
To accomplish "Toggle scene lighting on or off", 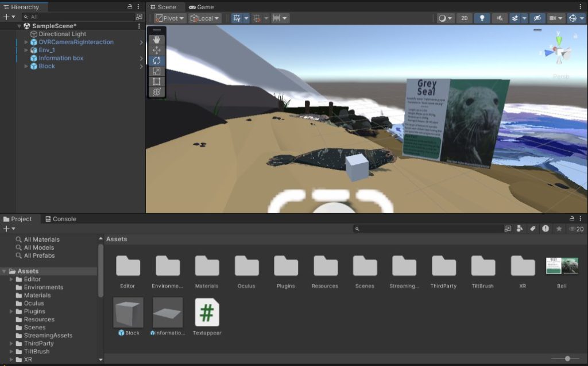I will click(482, 18).
